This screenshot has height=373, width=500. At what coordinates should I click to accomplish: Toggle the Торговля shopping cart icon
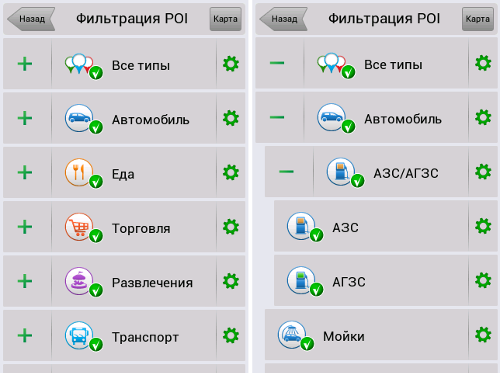coord(83,228)
